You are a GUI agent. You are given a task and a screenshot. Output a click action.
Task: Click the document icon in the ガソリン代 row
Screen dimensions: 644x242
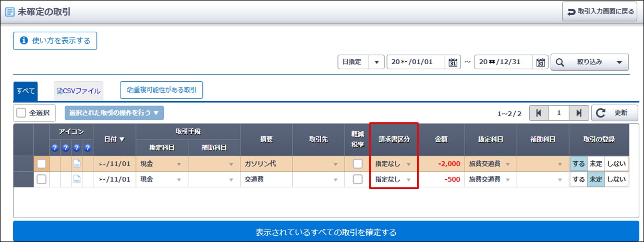(77, 163)
